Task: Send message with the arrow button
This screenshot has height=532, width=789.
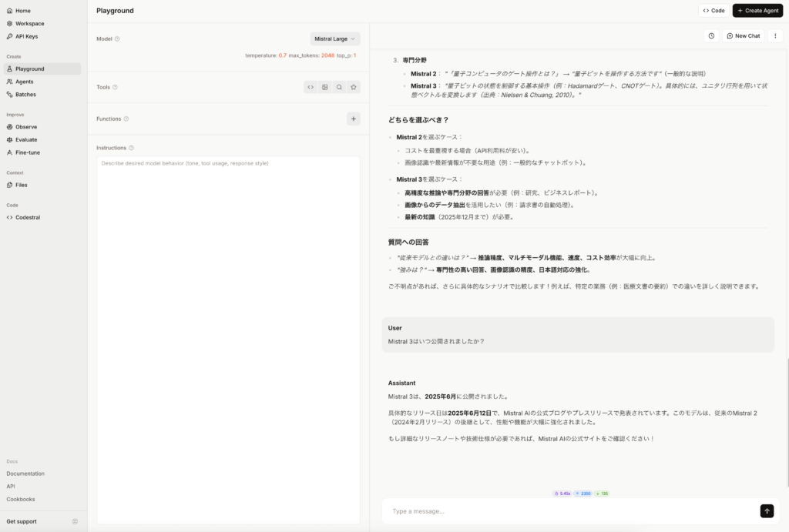Action: [767, 511]
